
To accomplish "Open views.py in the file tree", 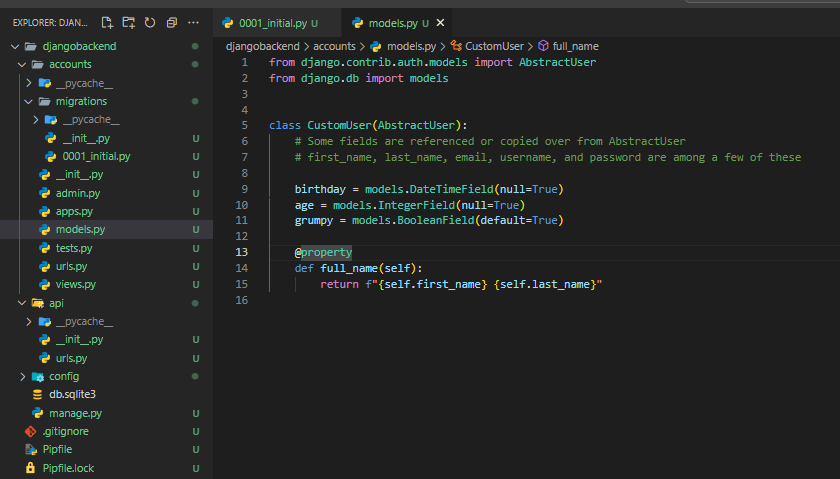I will coord(76,284).
